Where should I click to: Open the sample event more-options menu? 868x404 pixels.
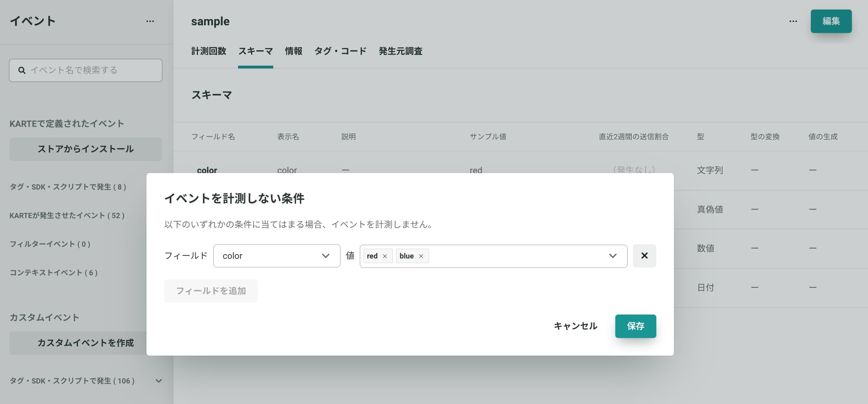[793, 21]
